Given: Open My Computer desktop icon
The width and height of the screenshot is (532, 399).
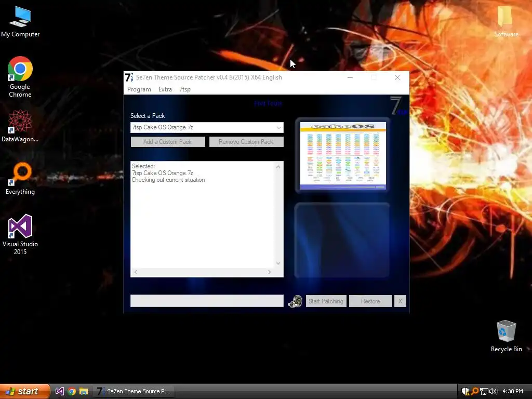Looking at the screenshot, I should click(20, 22).
